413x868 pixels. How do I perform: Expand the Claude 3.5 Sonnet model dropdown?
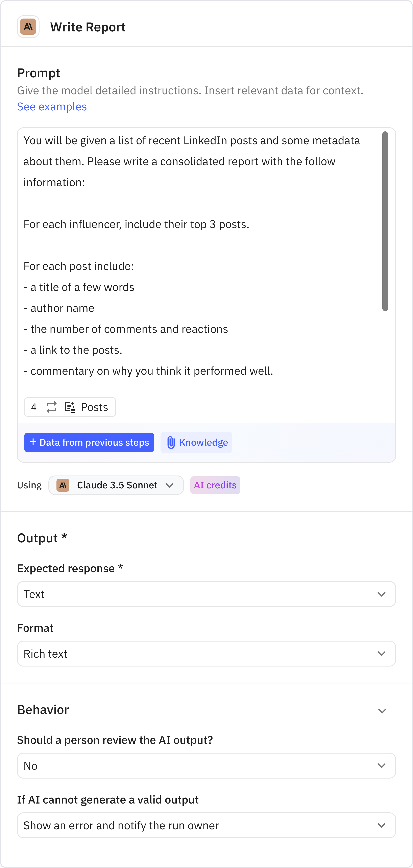coord(170,485)
